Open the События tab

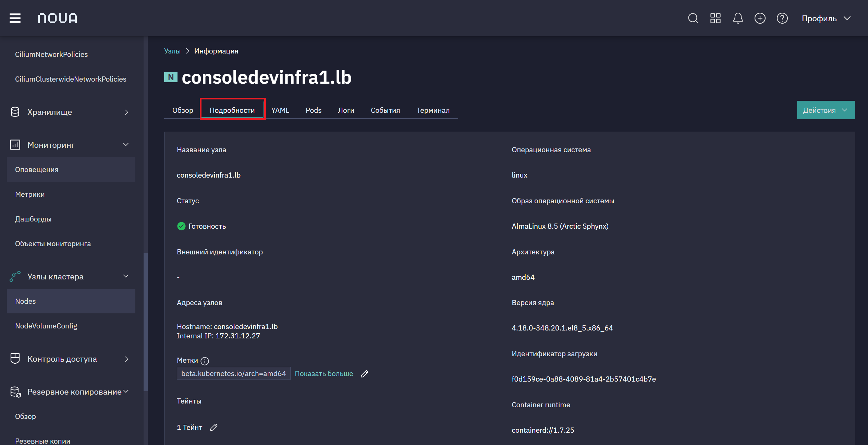(386, 110)
